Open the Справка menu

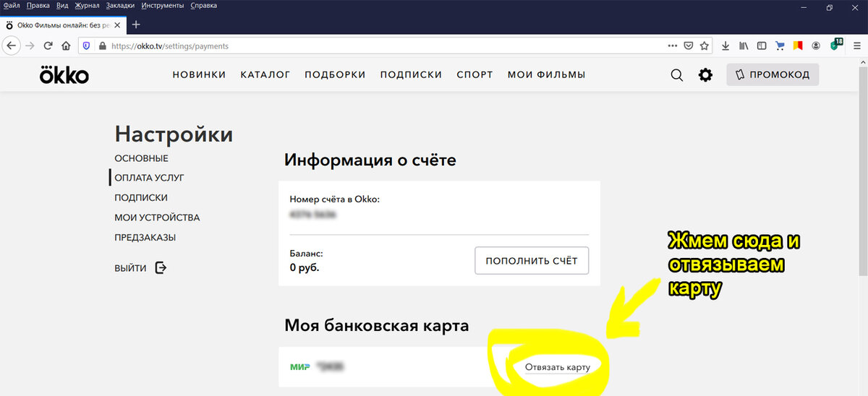tap(204, 6)
